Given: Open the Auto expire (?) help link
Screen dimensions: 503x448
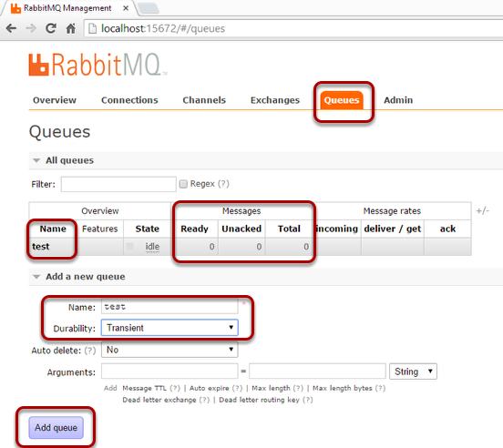Looking at the screenshot, I should click(238, 388).
